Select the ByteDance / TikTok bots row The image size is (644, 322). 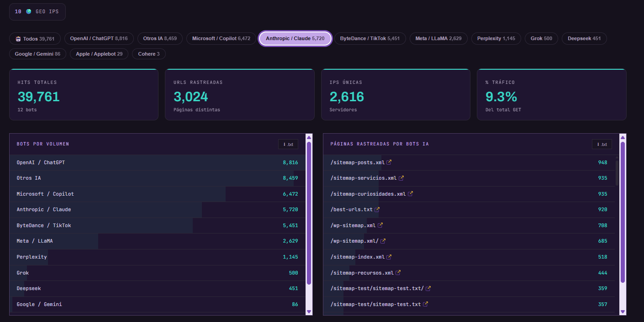point(158,225)
